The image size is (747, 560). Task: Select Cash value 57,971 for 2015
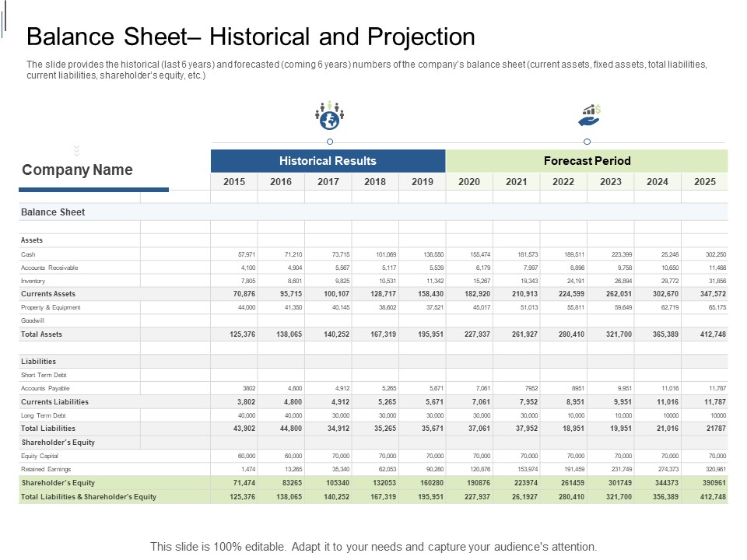tap(247, 254)
